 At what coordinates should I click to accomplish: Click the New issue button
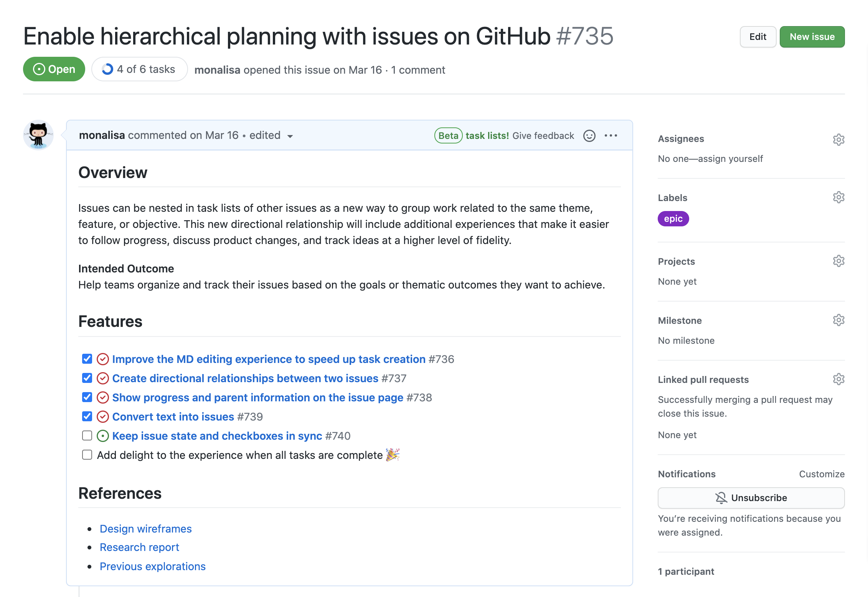[812, 37]
